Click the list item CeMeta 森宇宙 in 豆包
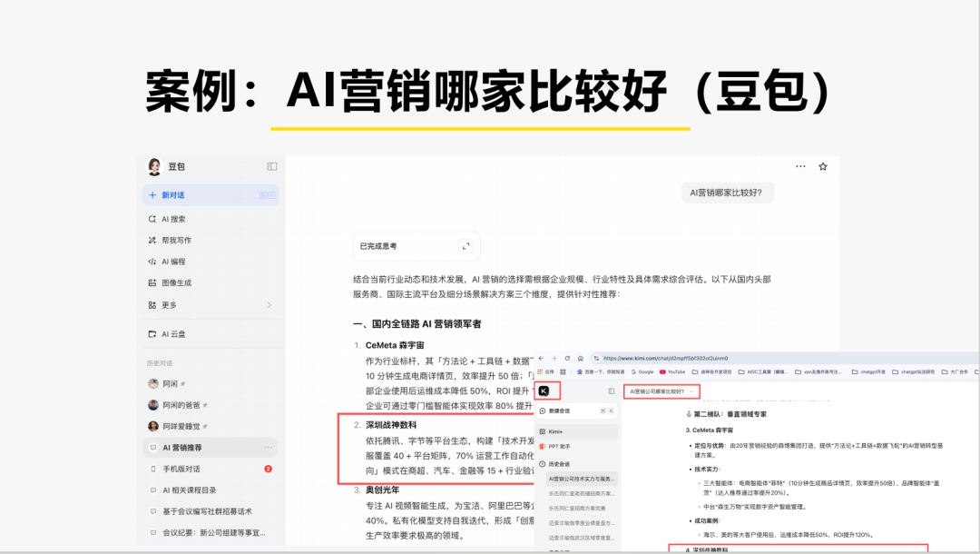980x554 pixels. (395, 345)
